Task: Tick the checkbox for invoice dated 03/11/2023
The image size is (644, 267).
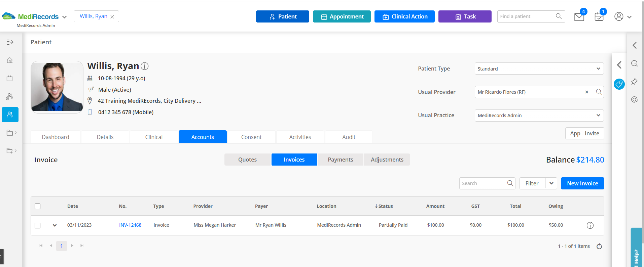Action: point(38,225)
